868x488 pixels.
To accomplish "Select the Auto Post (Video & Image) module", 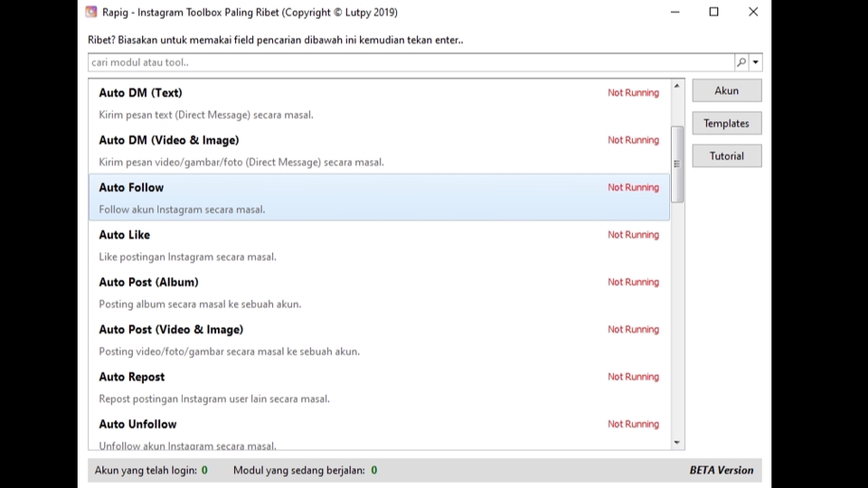I will [379, 340].
